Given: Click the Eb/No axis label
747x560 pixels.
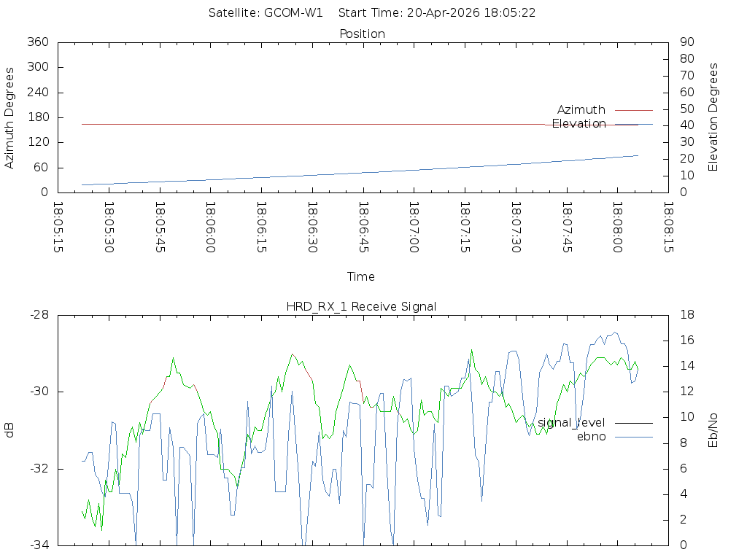Looking at the screenshot, I should coord(713,429).
